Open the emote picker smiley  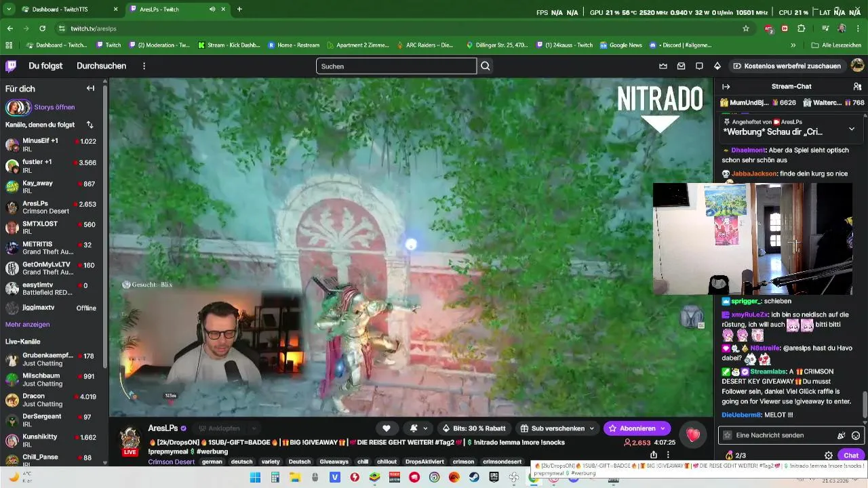pos(856,435)
